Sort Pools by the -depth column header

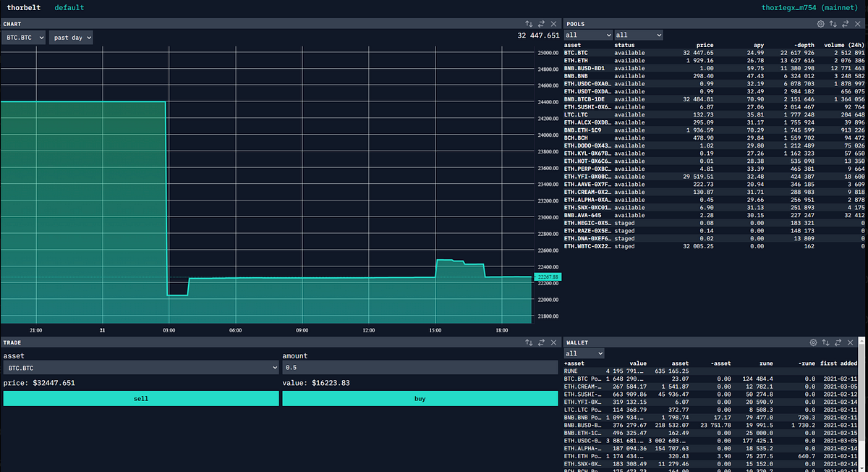804,45
